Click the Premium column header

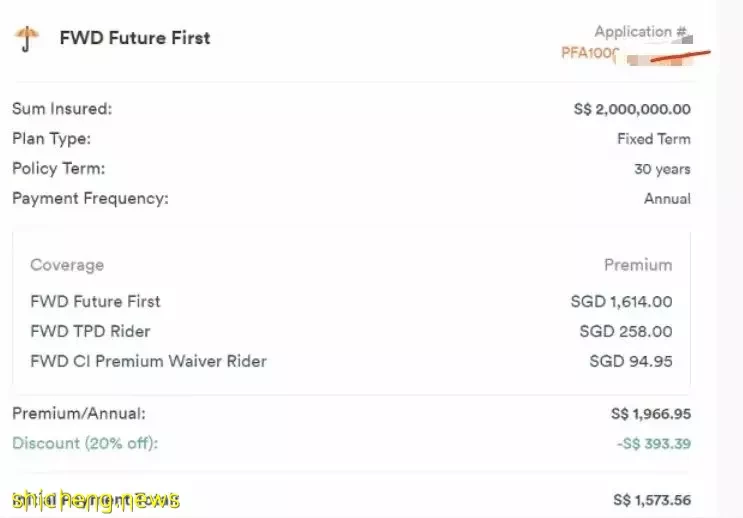(x=638, y=265)
